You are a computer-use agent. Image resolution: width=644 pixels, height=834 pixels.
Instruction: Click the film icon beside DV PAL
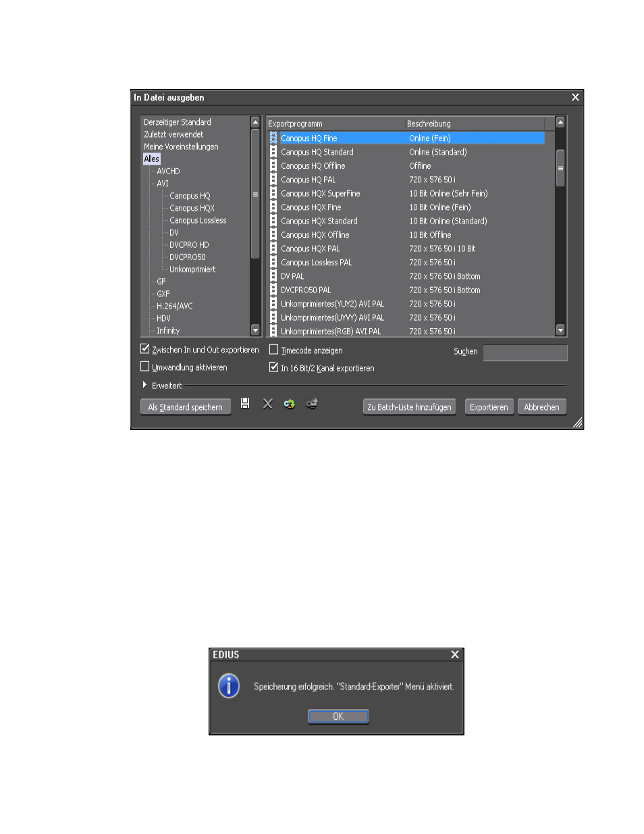coord(273,276)
